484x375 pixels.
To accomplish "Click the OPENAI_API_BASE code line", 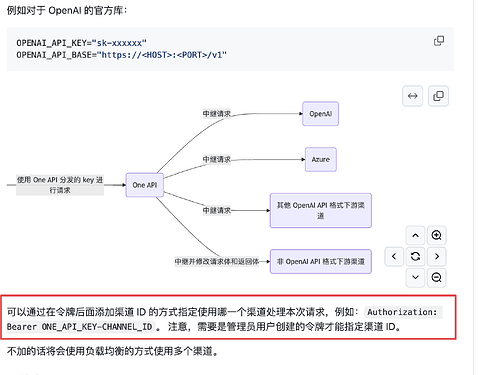I will (x=121, y=55).
